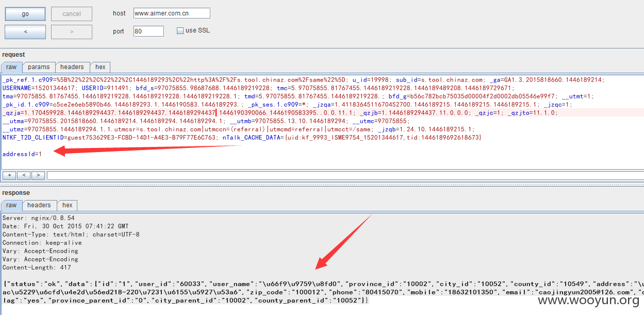Image resolution: width=644 pixels, height=315 pixels.
Task: Select the request raw tab
Action: tap(11, 67)
